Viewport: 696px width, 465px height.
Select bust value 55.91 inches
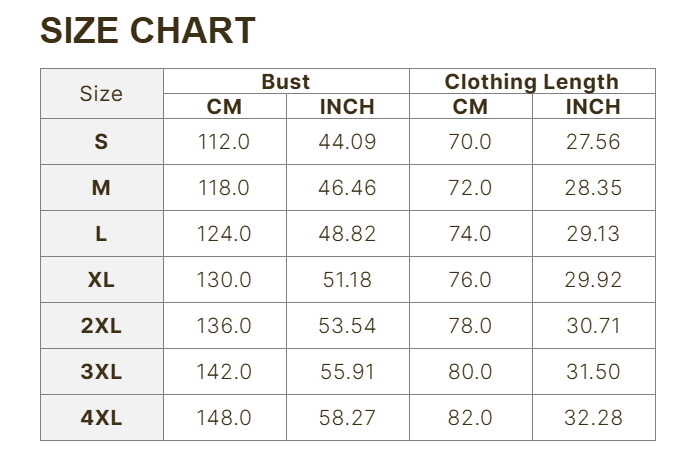[347, 372]
